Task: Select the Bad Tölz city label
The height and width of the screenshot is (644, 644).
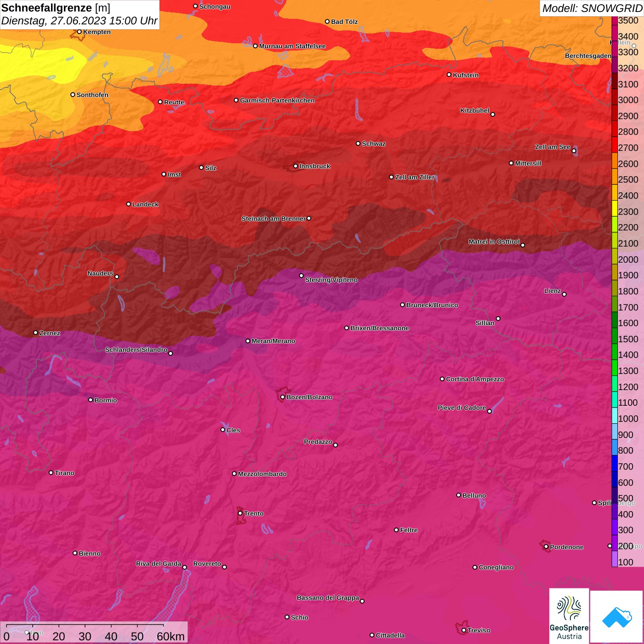Action: (x=344, y=22)
